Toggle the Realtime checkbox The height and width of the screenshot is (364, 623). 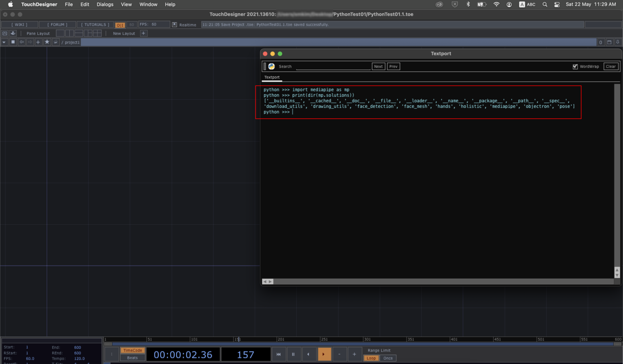[174, 25]
